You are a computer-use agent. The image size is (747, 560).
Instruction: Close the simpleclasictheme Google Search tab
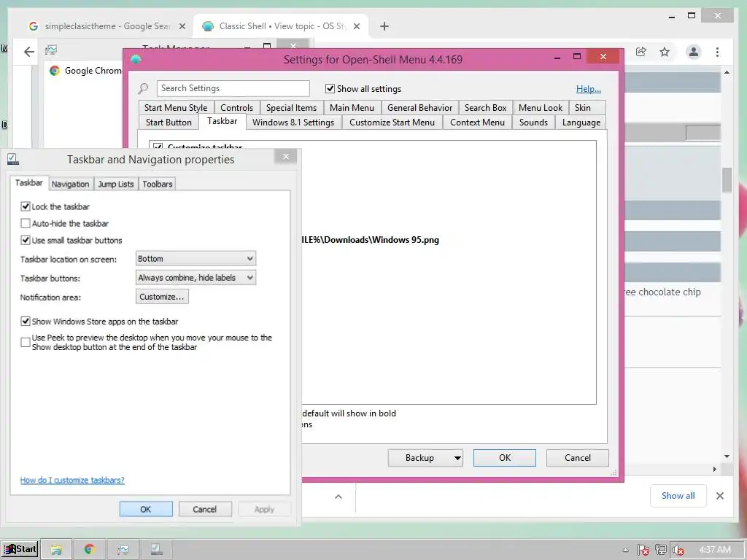(x=182, y=26)
